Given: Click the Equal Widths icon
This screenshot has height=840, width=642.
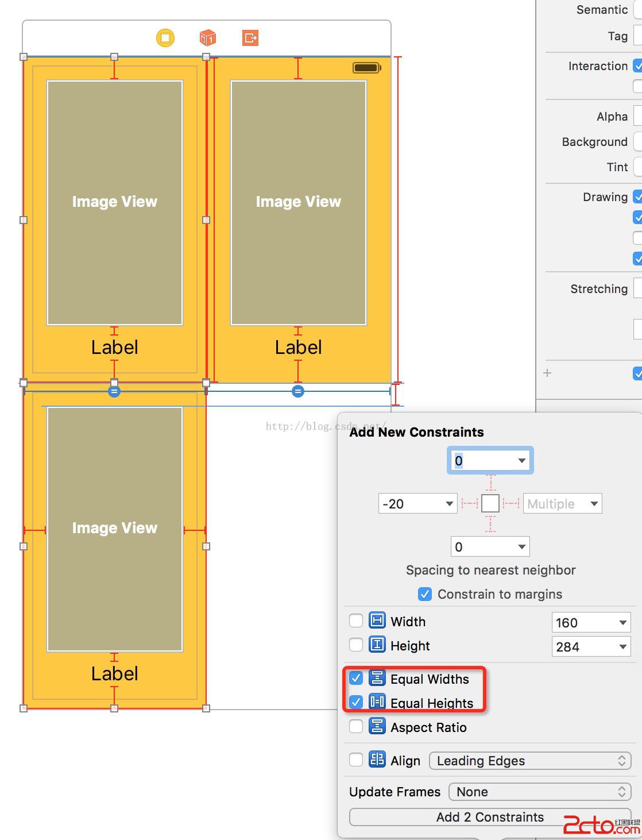Looking at the screenshot, I should (x=377, y=678).
